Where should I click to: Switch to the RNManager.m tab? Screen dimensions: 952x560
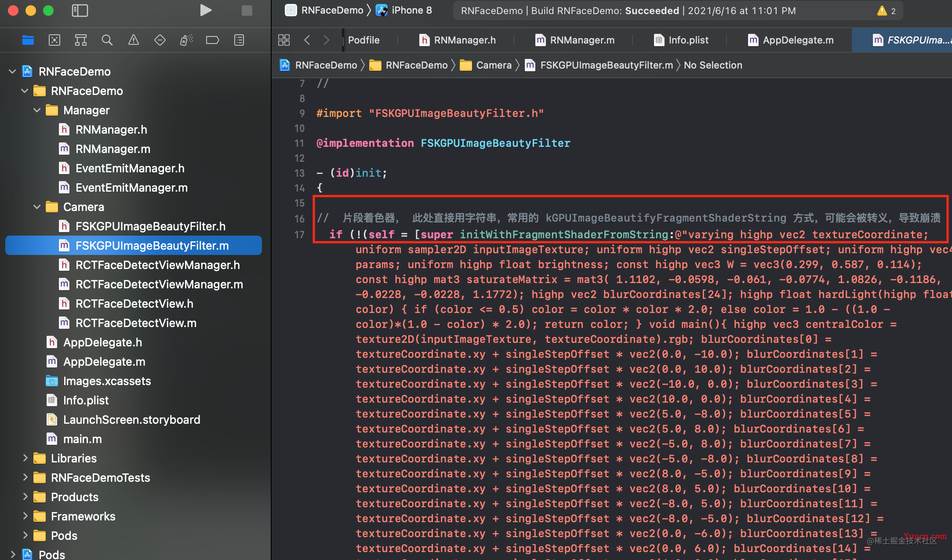pyautogui.click(x=575, y=40)
